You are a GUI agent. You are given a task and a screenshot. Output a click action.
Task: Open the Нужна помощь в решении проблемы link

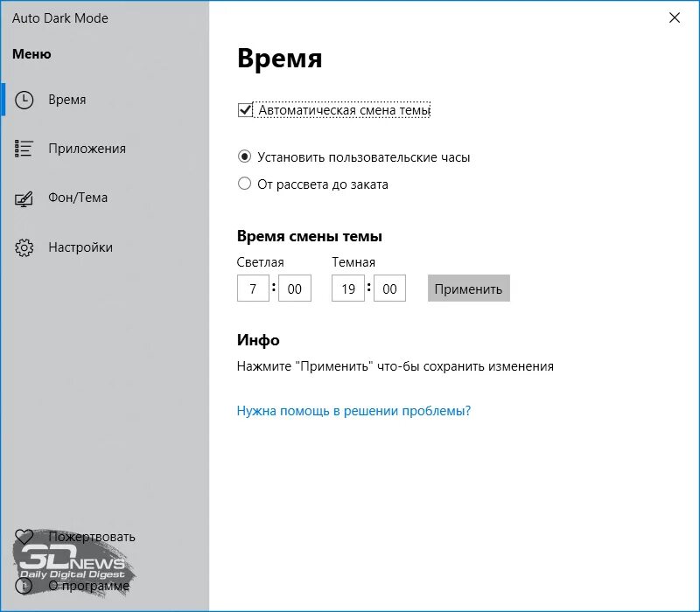coord(353,410)
